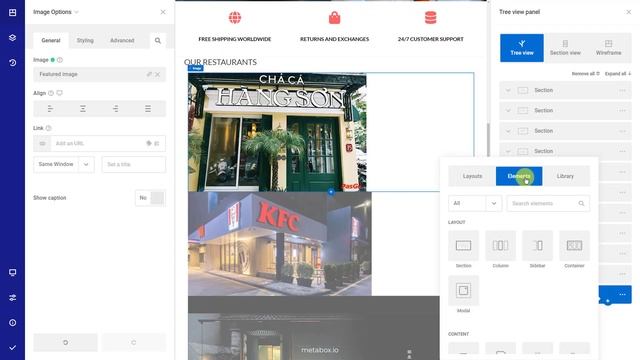Image resolution: width=640 pixels, height=360 pixels.
Task: Open the tree view icon in left sidebar
Action: click(x=12, y=12)
